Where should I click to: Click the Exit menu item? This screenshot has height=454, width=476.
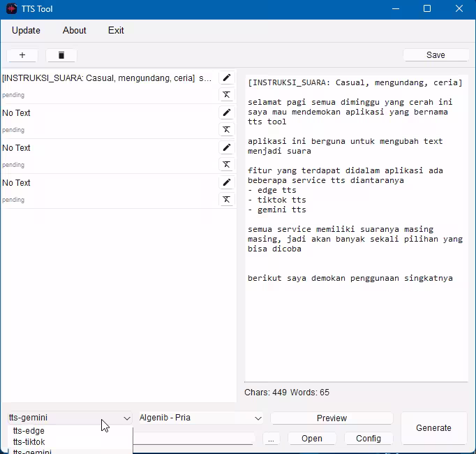click(x=116, y=30)
